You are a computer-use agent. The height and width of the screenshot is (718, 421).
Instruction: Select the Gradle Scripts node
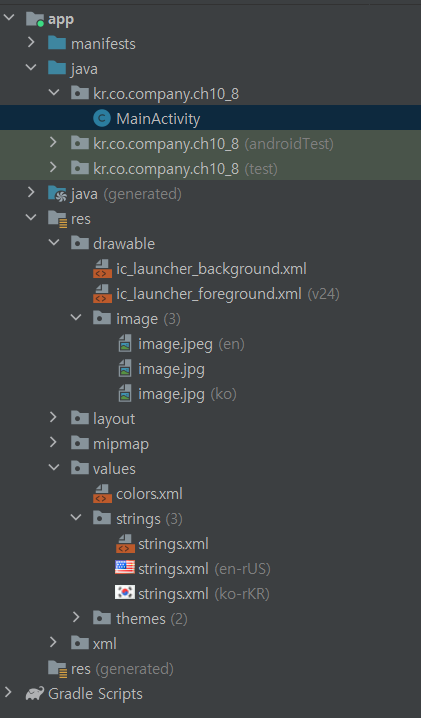[x=95, y=693]
